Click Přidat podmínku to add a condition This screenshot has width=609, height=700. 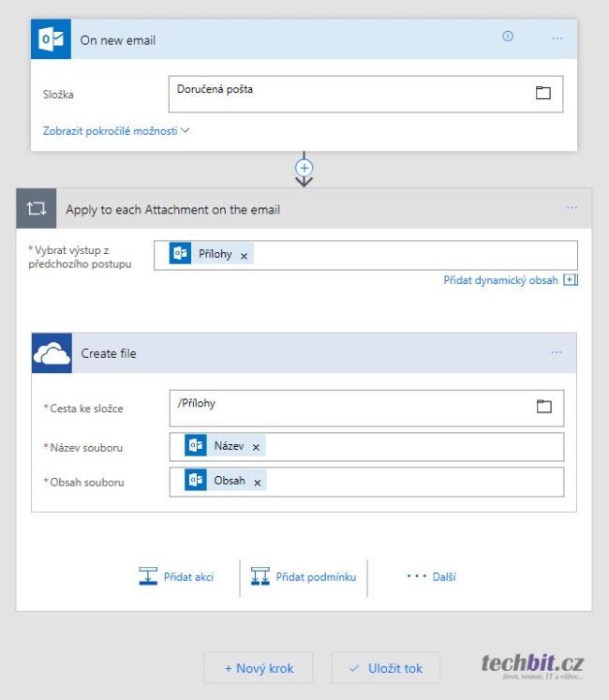tap(304, 577)
